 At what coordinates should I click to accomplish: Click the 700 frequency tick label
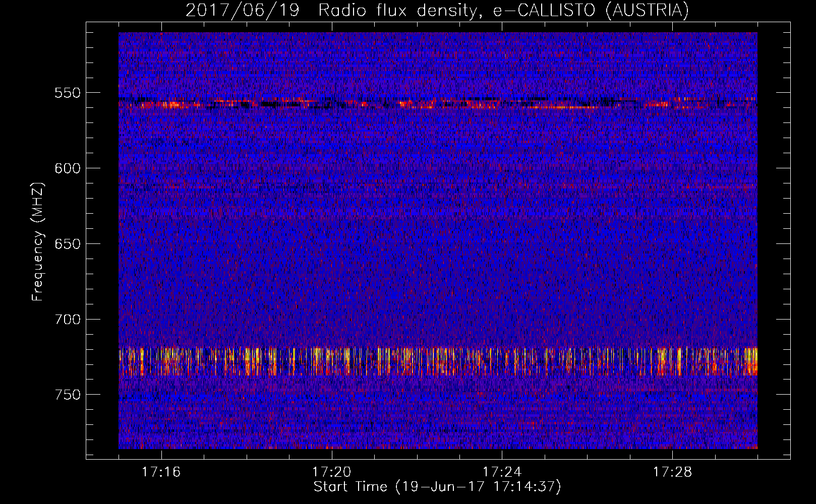pyautogui.click(x=68, y=319)
